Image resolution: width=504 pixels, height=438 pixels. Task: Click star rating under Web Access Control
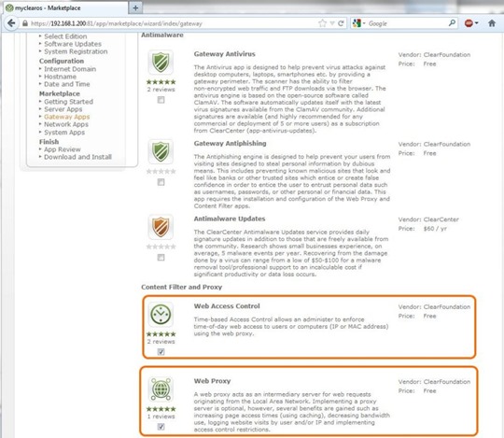pos(161,333)
